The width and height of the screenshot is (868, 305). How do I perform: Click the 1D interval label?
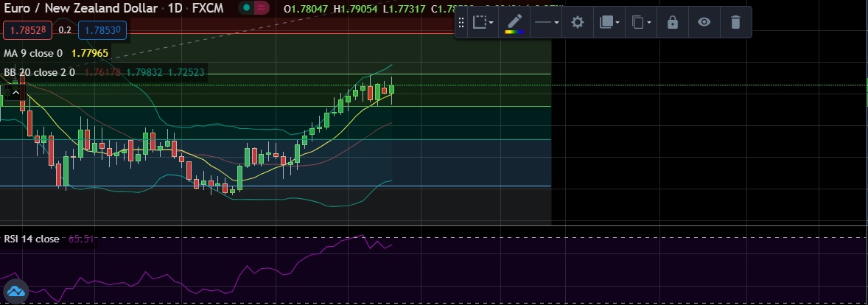click(175, 8)
